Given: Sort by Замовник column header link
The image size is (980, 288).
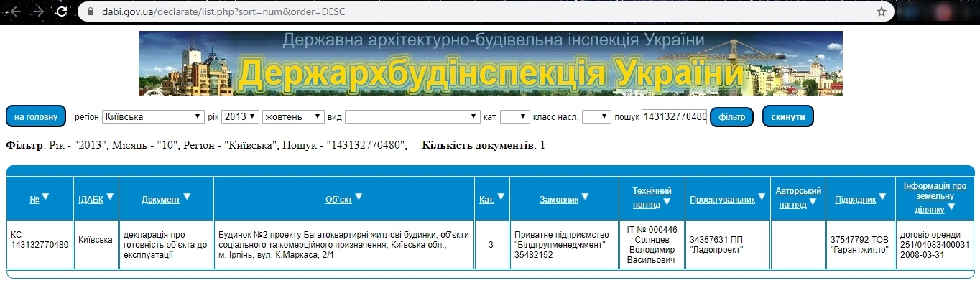Looking at the screenshot, I should click(559, 200).
